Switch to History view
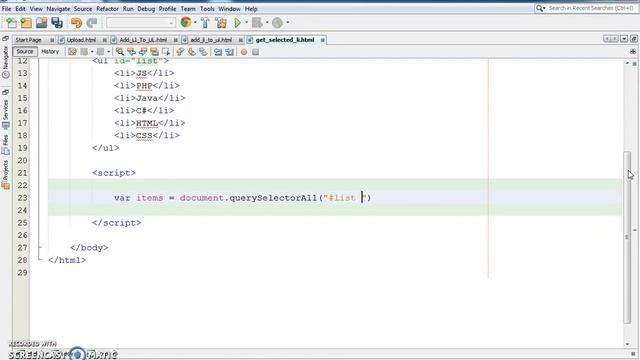Viewport: 640px width, 360px height. (x=50, y=51)
